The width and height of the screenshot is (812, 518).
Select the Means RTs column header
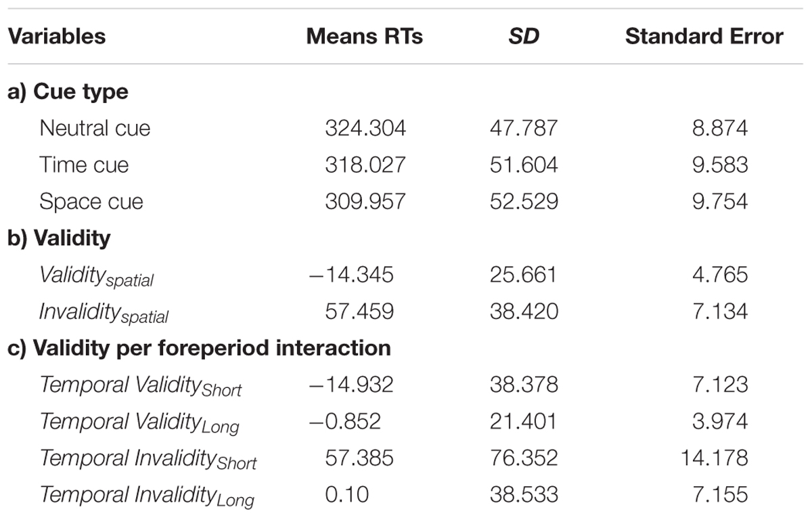pyautogui.click(x=365, y=37)
